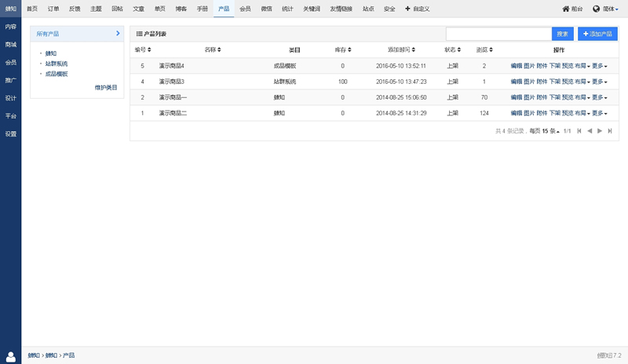The image size is (628, 364).
Task: Open 前台 home icon link
Action: pyautogui.click(x=572, y=9)
